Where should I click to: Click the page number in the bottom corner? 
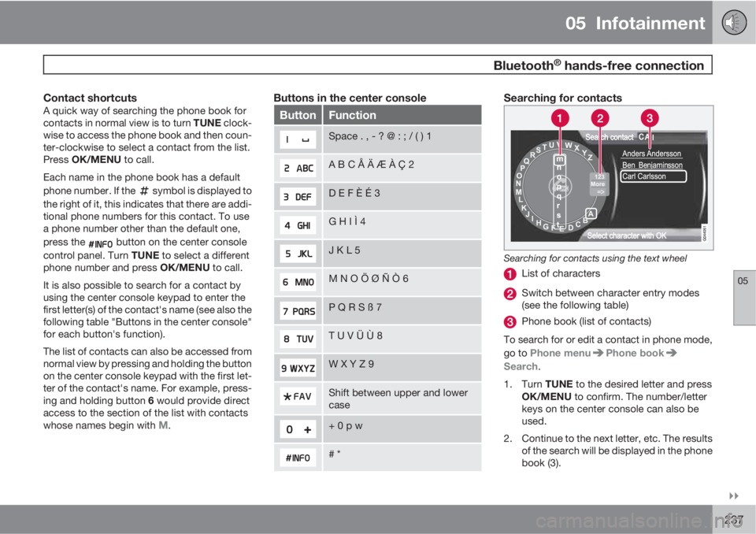pyautogui.click(x=733, y=520)
